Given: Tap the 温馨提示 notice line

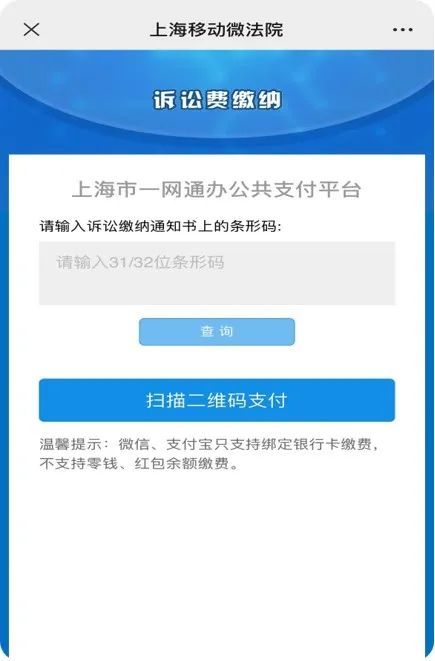Looking at the screenshot, I should (x=209, y=444).
